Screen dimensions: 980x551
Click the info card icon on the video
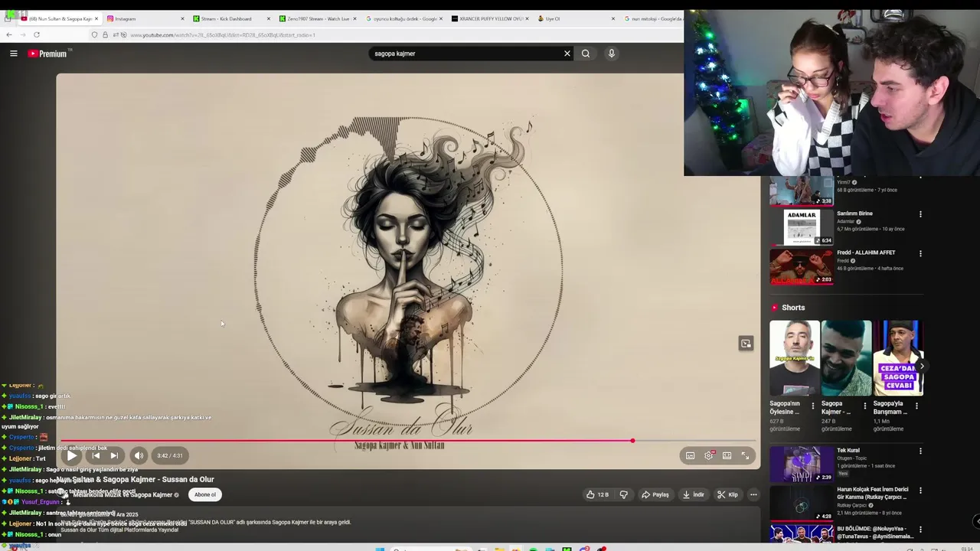(746, 344)
